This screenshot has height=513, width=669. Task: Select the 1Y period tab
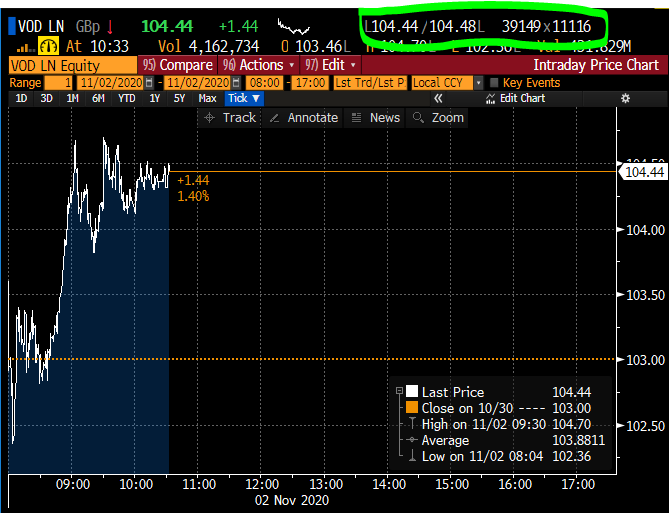coord(154,99)
